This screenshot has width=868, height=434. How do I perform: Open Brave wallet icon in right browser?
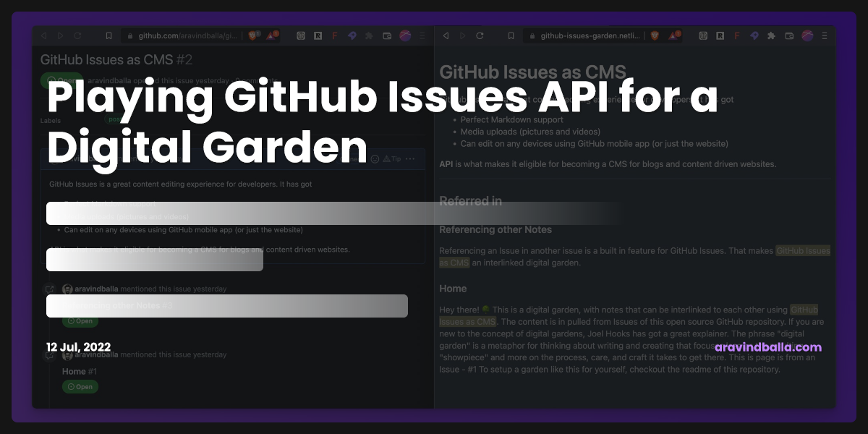789,35
